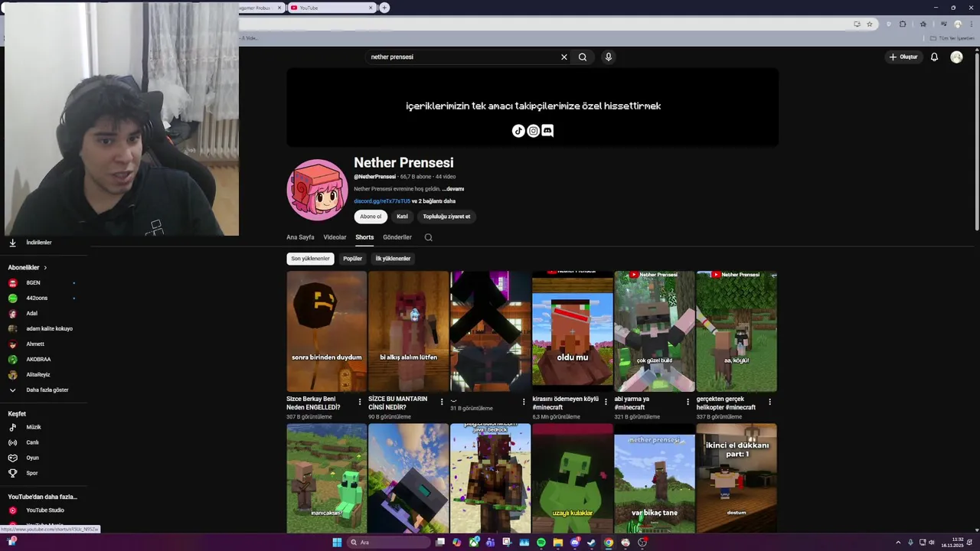Bookmark this page with star icon
The height and width of the screenshot is (551, 980).
(x=869, y=24)
